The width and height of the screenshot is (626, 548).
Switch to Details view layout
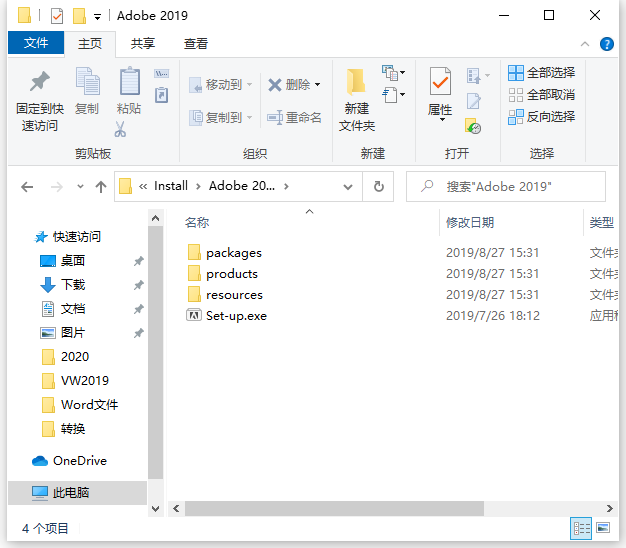[x=581, y=528]
